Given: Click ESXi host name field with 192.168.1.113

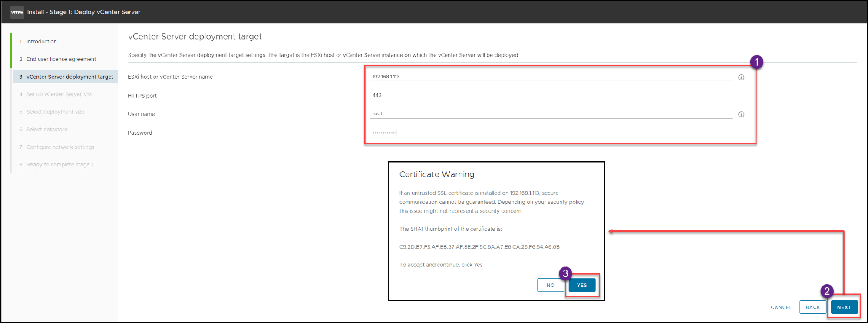Looking at the screenshot, I should pos(551,77).
